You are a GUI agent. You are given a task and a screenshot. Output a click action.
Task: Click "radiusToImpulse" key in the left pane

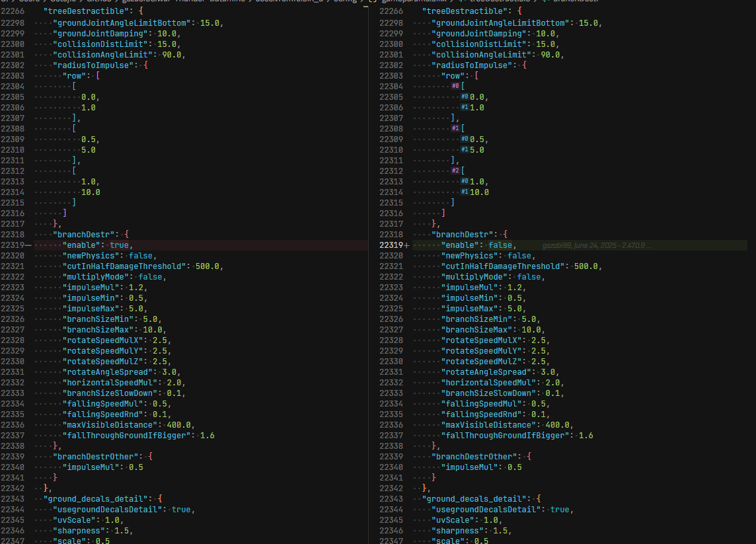(93, 65)
